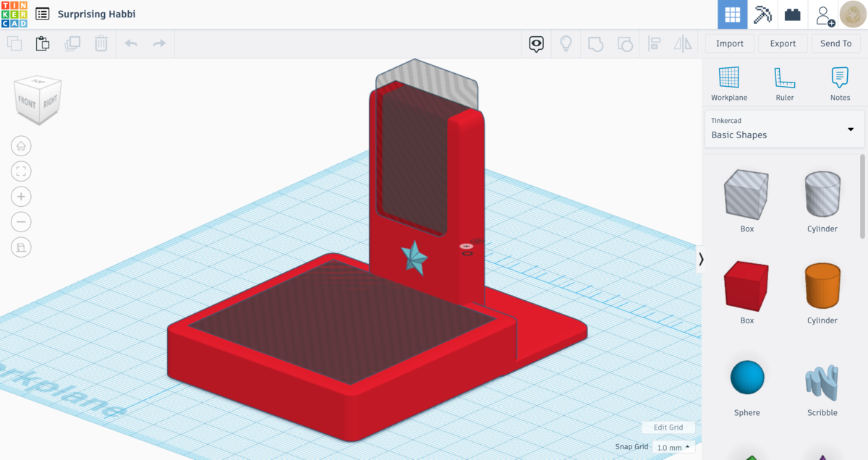Viewport: 868px width, 460px height.
Task: Click the Zoom out minus button
Action: point(21,221)
